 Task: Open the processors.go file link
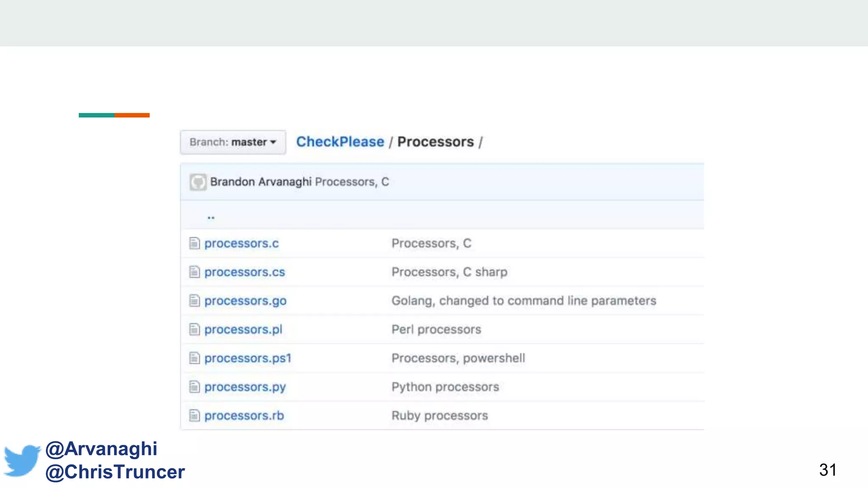click(245, 301)
